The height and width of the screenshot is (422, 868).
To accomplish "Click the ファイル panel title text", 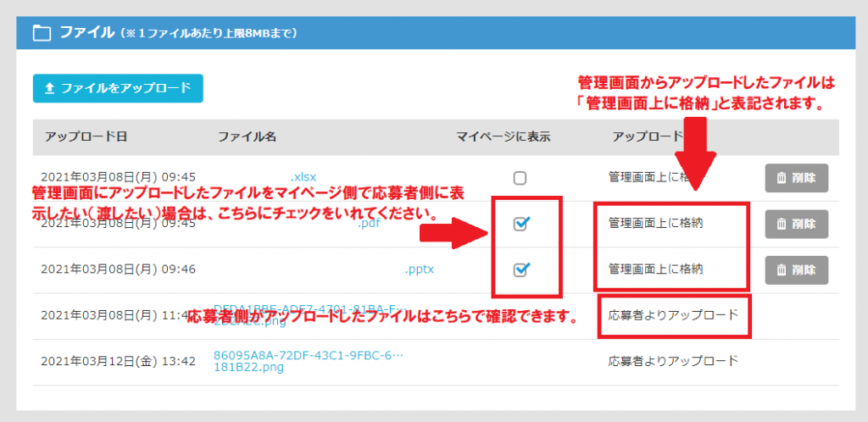I will pyautogui.click(x=86, y=33).
